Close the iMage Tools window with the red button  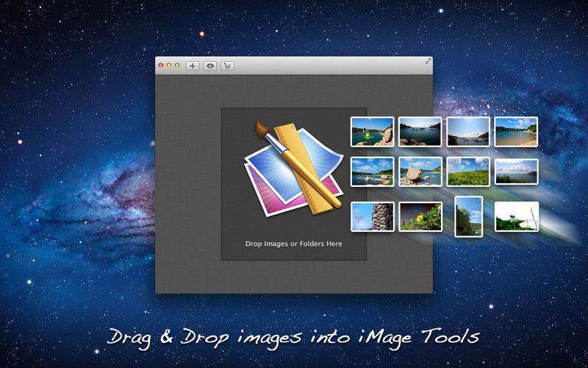[161, 66]
